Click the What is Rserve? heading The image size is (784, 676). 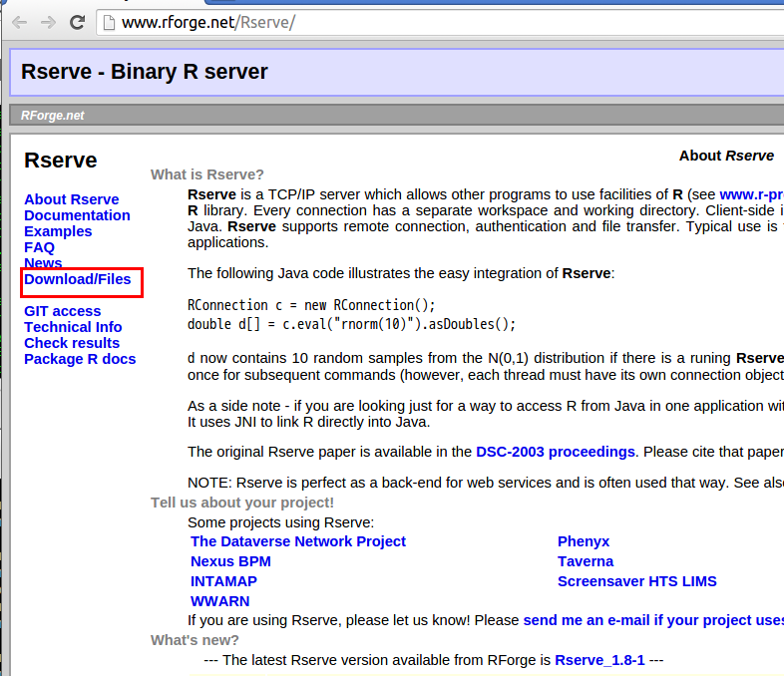coord(207,174)
